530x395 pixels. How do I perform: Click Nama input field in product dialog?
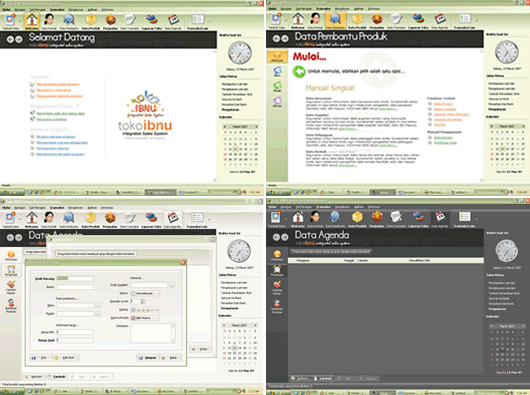75,287
